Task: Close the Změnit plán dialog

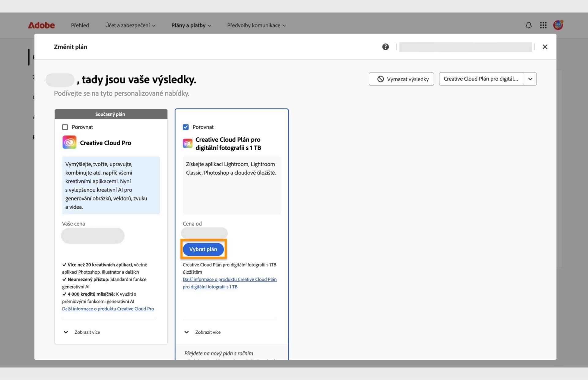Action: point(545,47)
